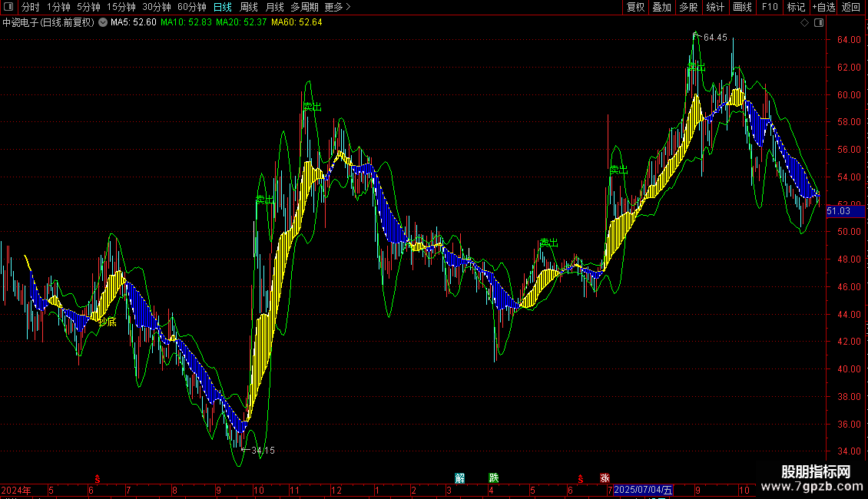Select the 60分钟 period tab
The width and height of the screenshot is (868, 499).
(x=191, y=7)
